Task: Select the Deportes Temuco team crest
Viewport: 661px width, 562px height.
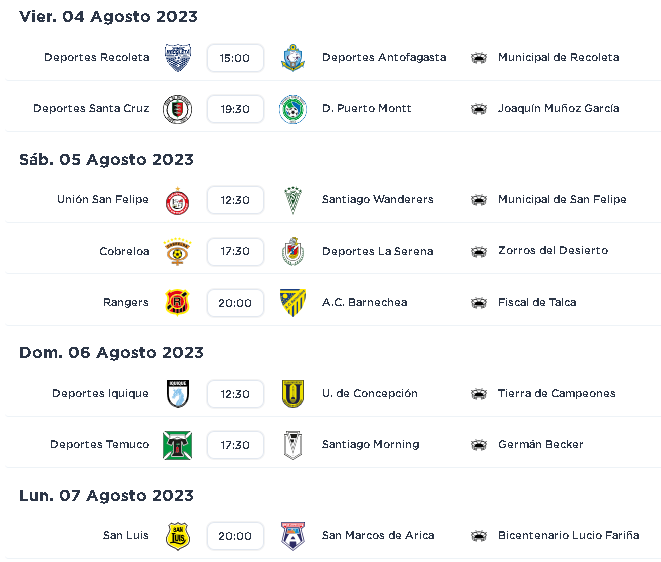Action: (177, 445)
